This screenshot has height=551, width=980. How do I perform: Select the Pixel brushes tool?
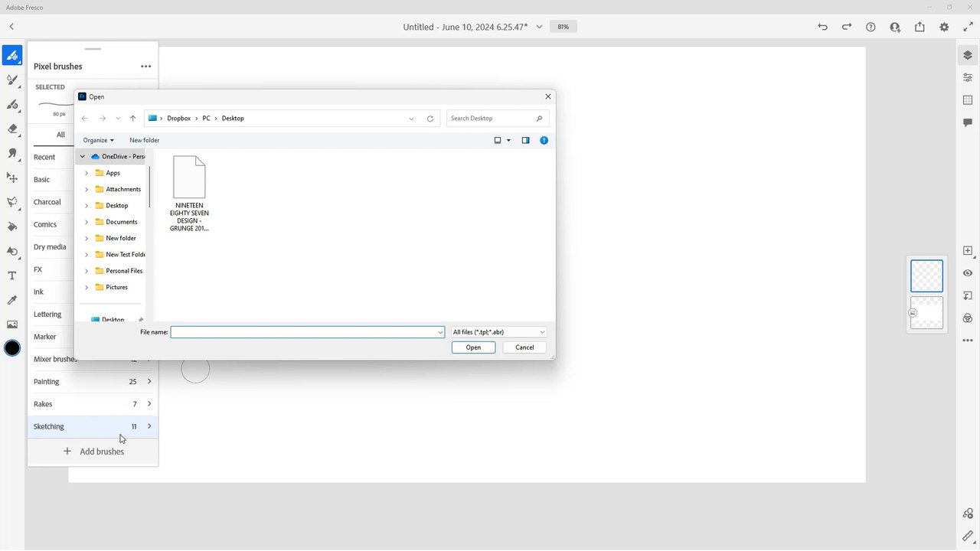tap(12, 56)
